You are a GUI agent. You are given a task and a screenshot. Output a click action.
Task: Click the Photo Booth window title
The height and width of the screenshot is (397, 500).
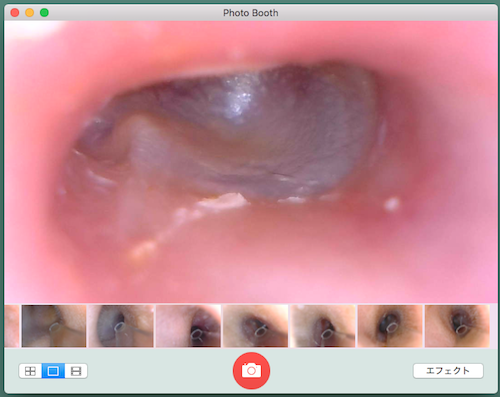coord(251,13)
